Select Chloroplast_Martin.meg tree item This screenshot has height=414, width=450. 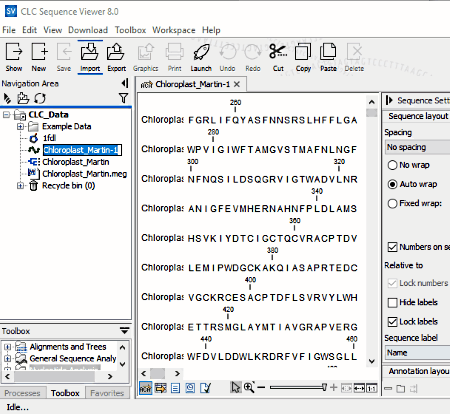[x=85, y=174]
